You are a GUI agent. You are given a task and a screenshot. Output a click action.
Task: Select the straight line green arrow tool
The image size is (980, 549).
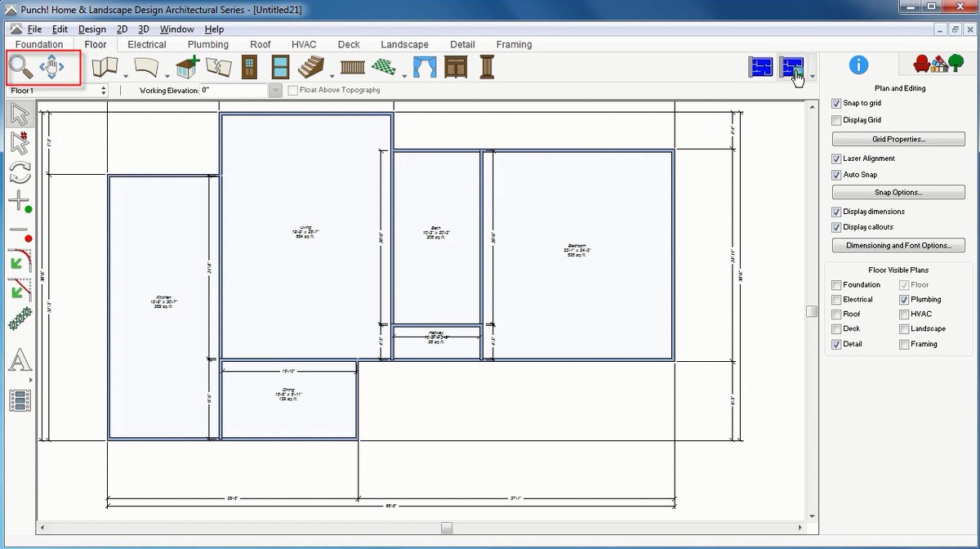(x=20, y=288)
